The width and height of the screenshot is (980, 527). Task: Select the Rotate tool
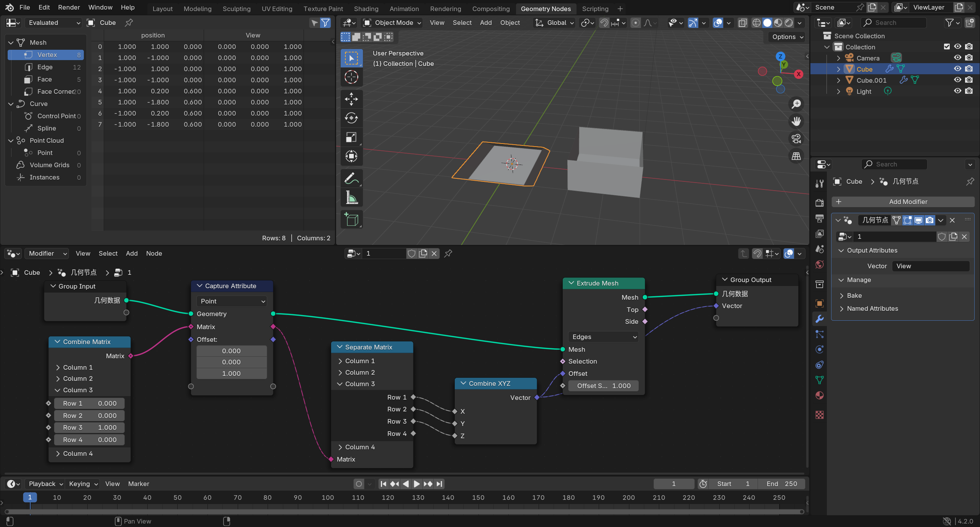point(351,118)
